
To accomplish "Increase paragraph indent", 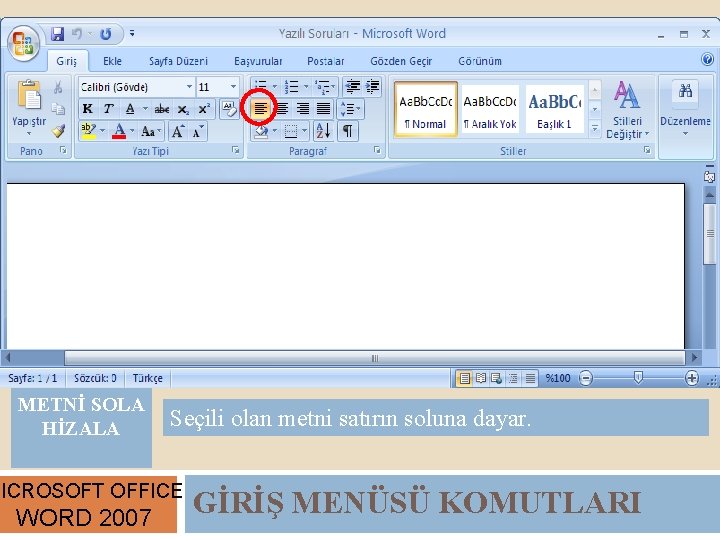I will 373,86.
